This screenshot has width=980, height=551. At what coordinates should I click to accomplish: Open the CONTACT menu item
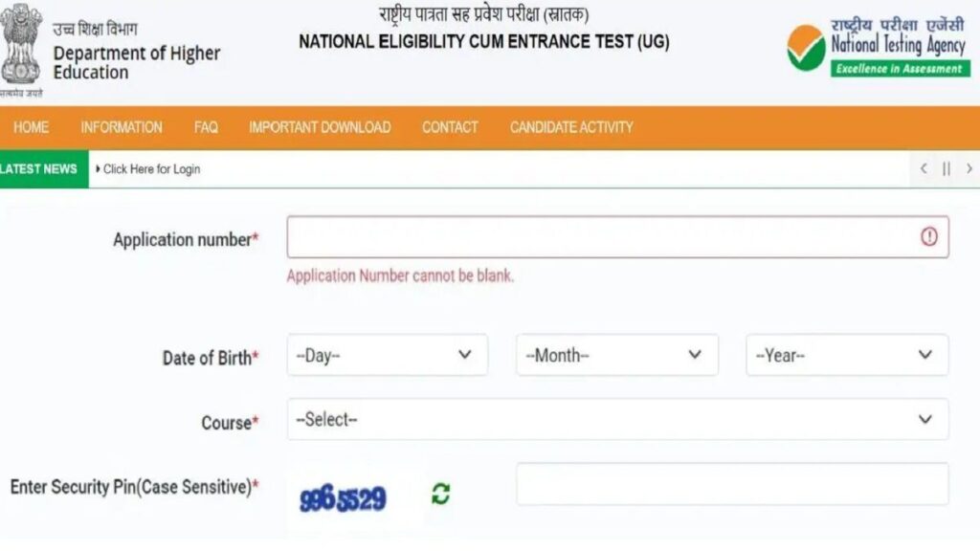pyautogui.click(x=450, y=127)
